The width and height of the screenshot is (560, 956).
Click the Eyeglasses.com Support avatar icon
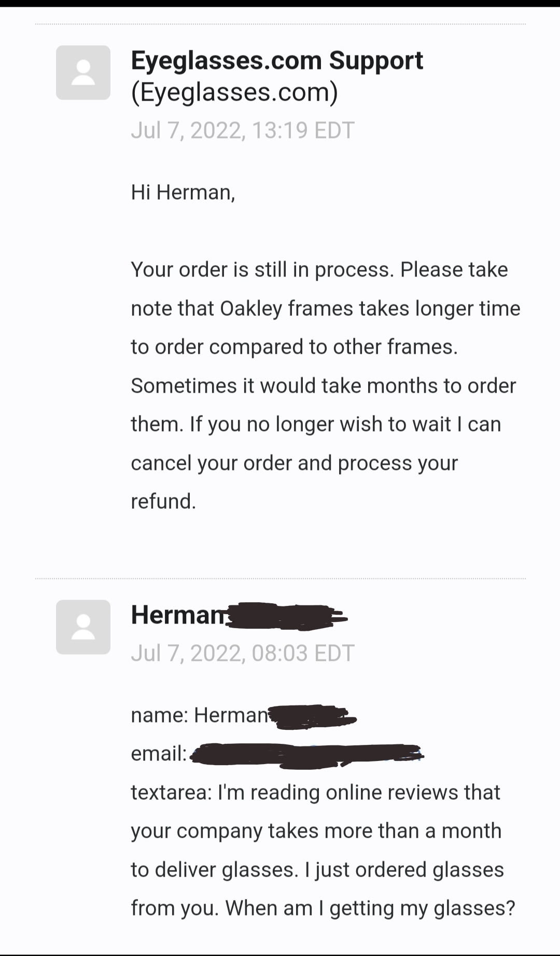point(83,73)
